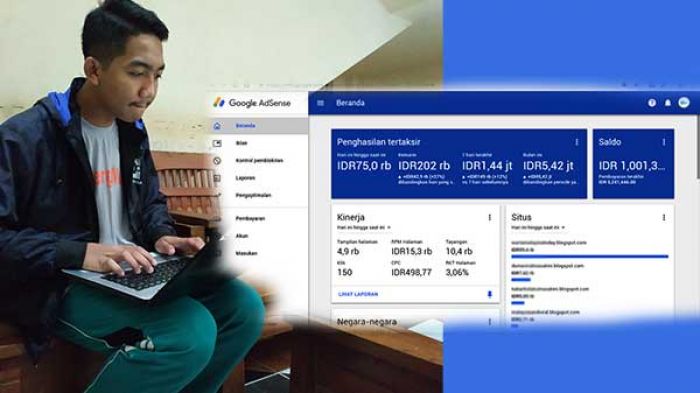This screenshot has height=393, width=700.
Task: Click the Situs card heading
Action: tap(521, 217)
